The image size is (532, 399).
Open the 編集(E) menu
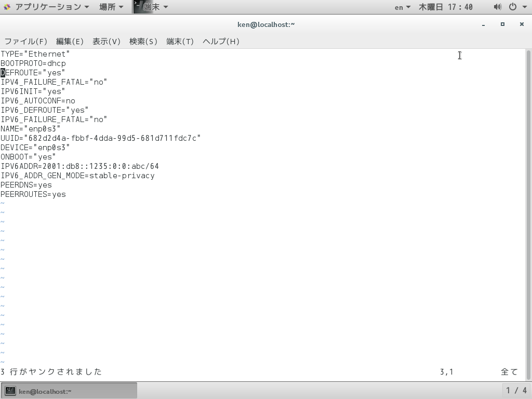point(70,42)
